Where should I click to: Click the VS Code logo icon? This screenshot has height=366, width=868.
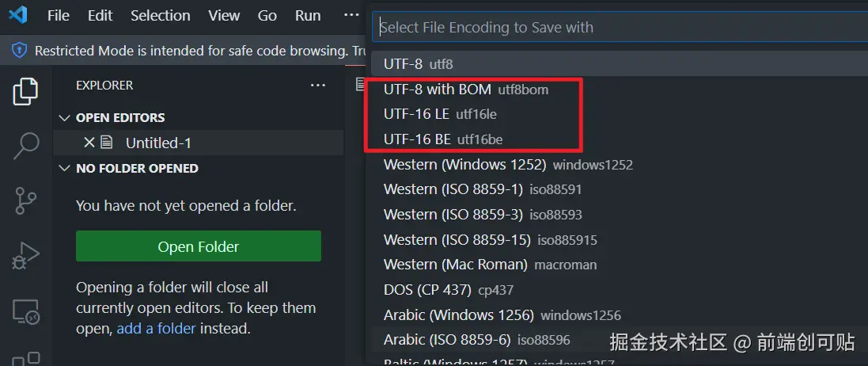tap(19, 15)
